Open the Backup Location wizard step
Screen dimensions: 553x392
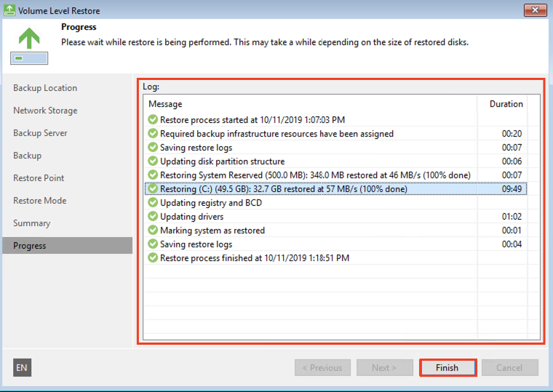pos(45,88)
